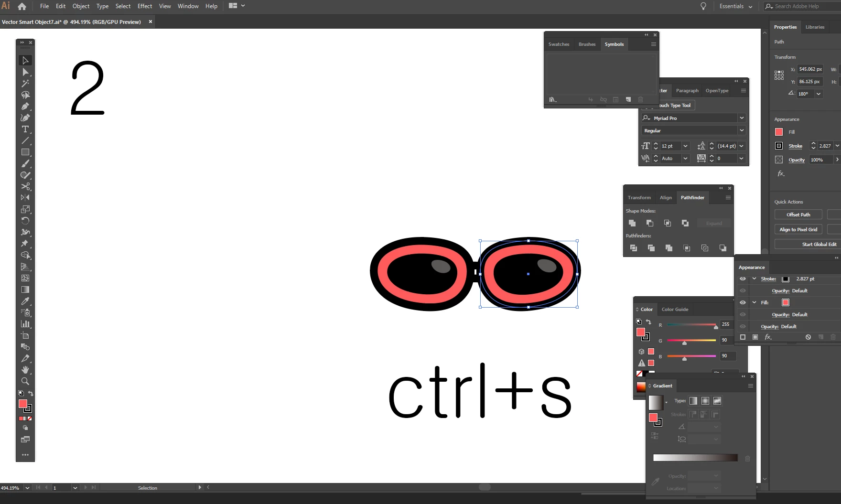Select the Lasso tool
The image size is (841, 504).
[25, 95]
